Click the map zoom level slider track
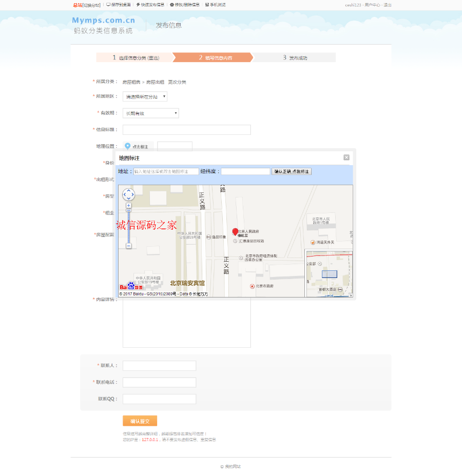This screenshot has width=462, height=476. pyautogui.click(x=129, y=227)
